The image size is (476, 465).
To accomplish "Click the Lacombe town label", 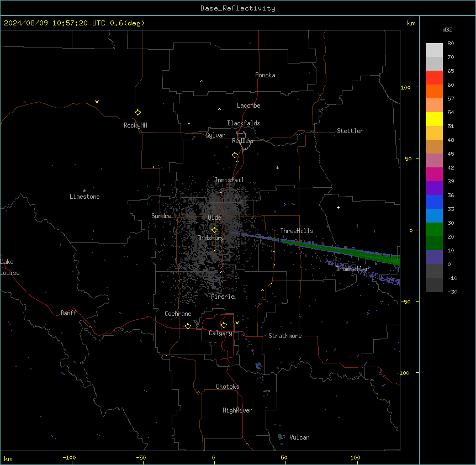I will tap(248, 105).
